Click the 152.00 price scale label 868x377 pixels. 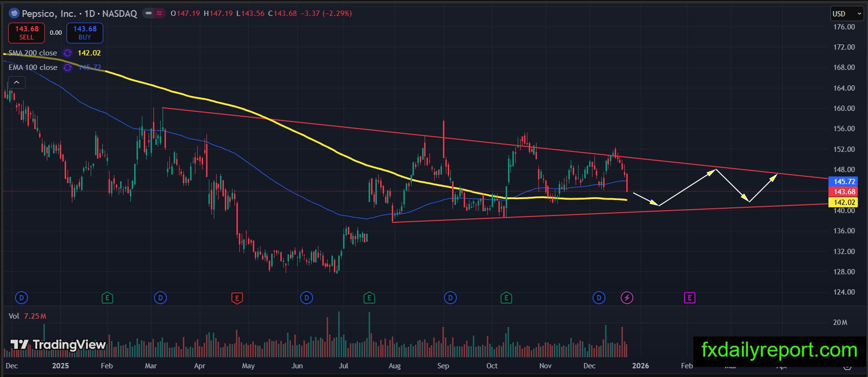click(x=844, y=149)
